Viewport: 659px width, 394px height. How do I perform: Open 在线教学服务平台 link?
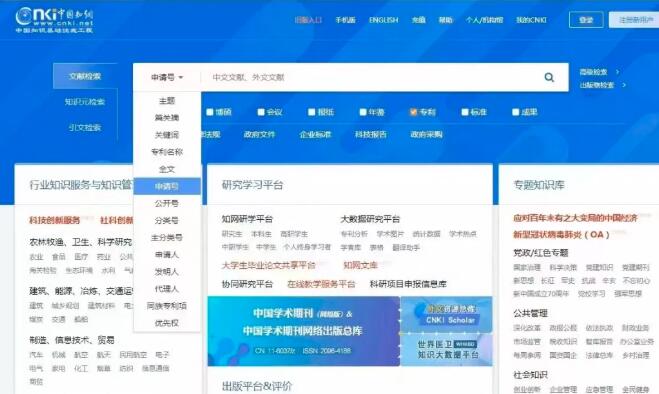[x=321, y=284]
